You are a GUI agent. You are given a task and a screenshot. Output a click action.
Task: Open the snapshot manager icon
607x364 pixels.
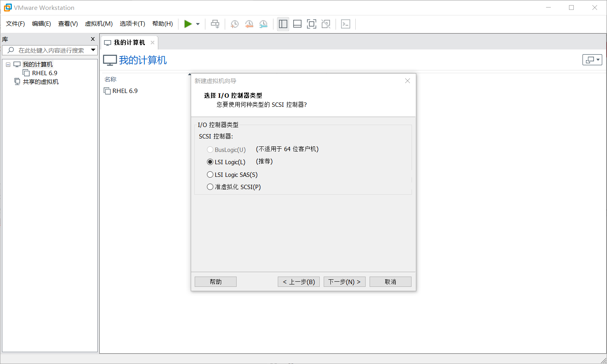pos(263,24)
